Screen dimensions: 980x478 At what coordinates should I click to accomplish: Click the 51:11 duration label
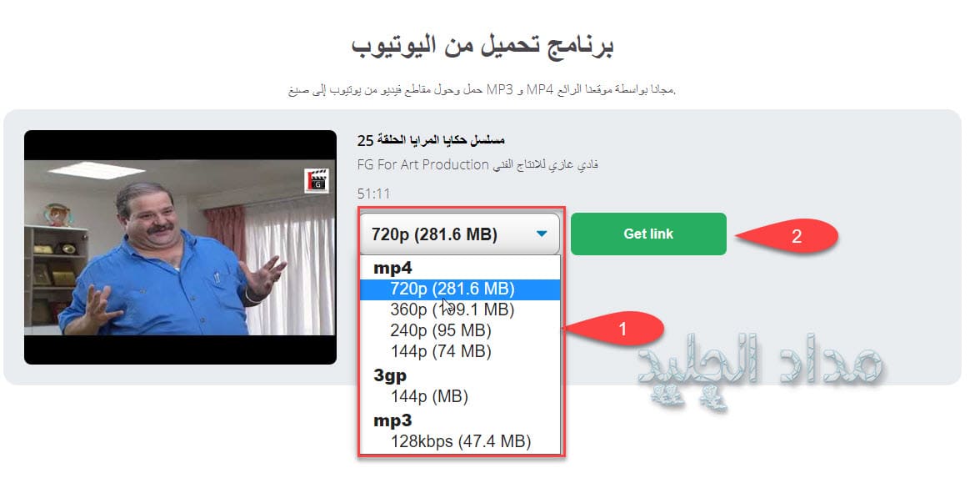point(373,194)
